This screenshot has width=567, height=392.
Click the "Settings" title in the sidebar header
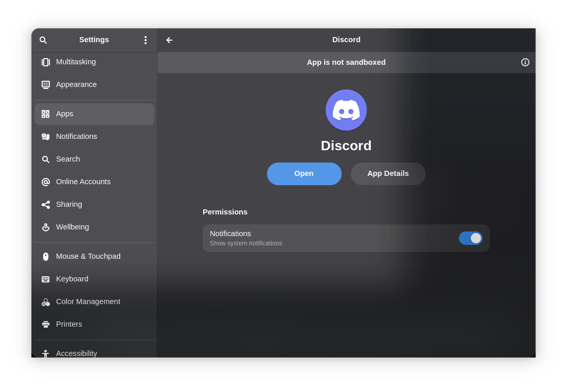click(x=94, y=40)
